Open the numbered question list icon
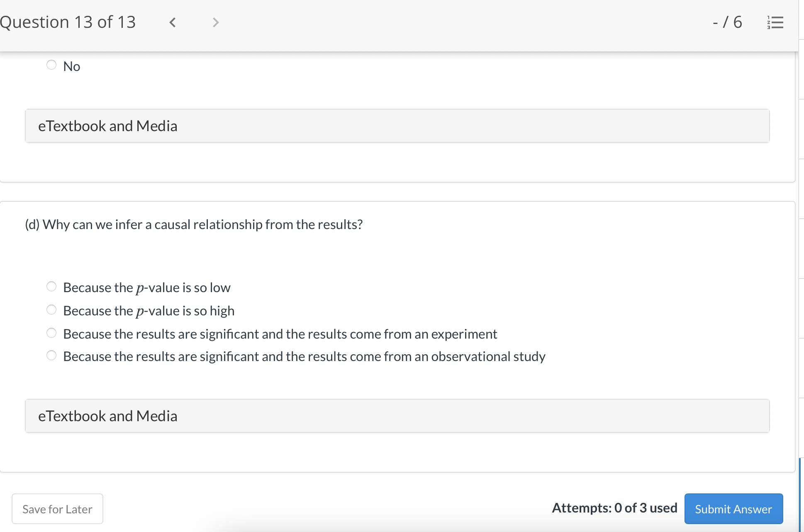 [x=775, y=22]
